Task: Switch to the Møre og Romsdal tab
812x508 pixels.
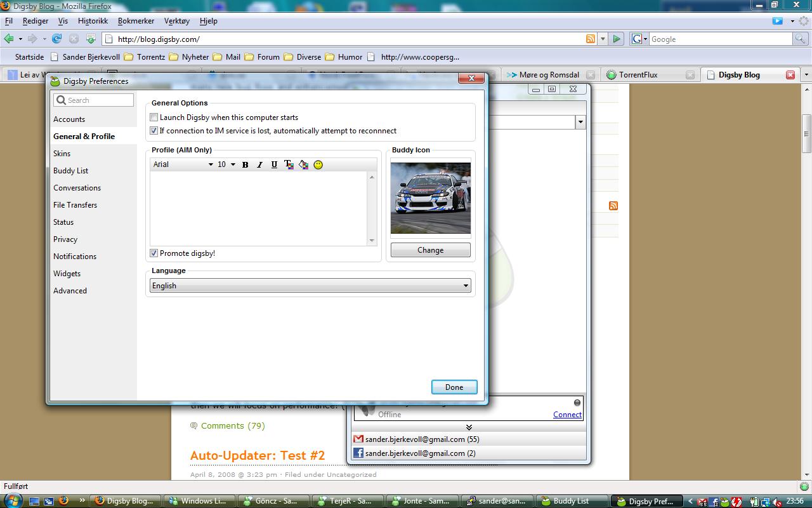Action: coord(549,75)
